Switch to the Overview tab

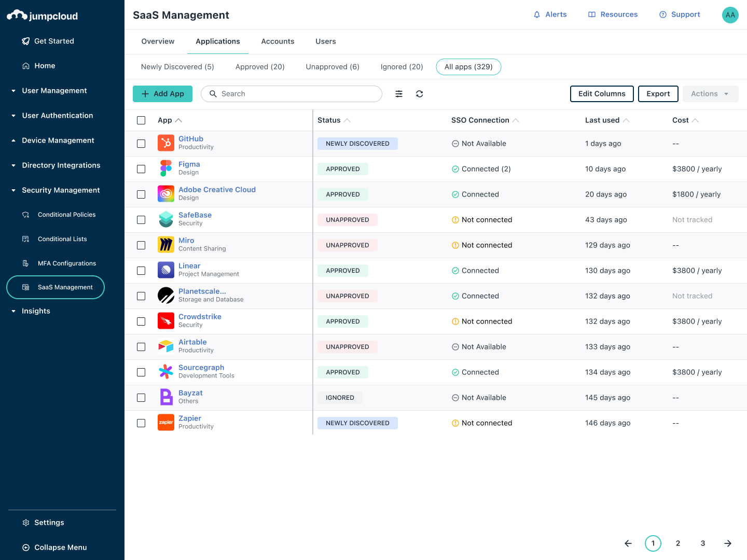click(x=158, y=41)
